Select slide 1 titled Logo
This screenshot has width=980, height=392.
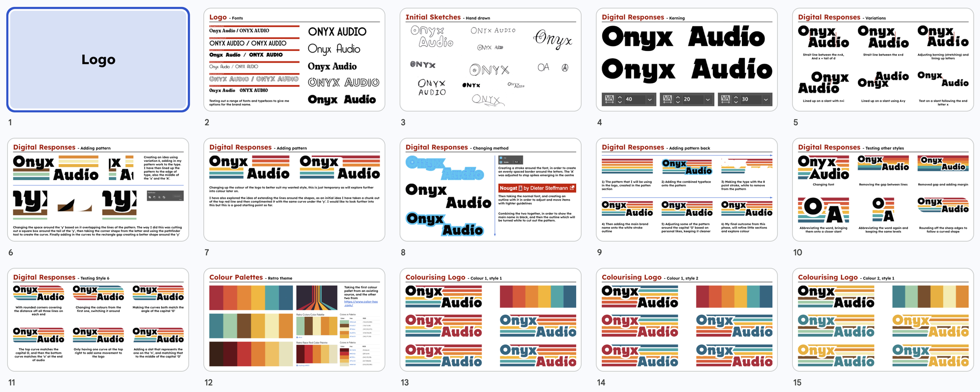click(x=98, y=59)
